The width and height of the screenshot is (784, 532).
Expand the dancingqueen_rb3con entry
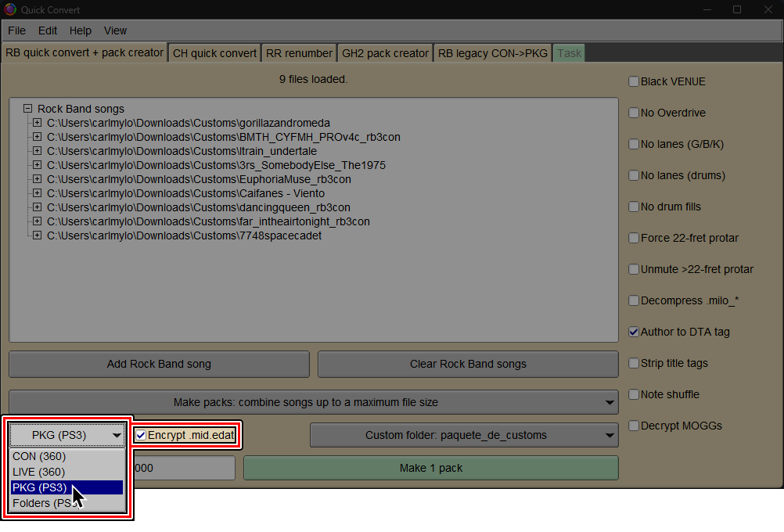(37, 207)
